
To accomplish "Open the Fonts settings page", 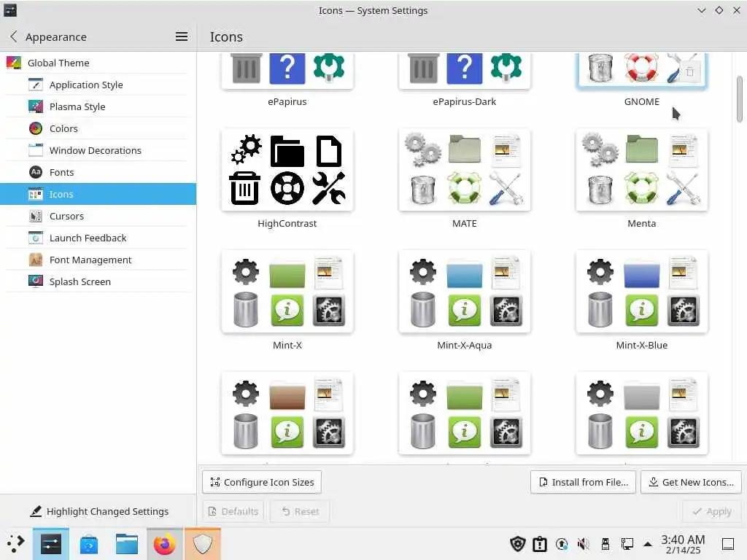I will point(98,172).
